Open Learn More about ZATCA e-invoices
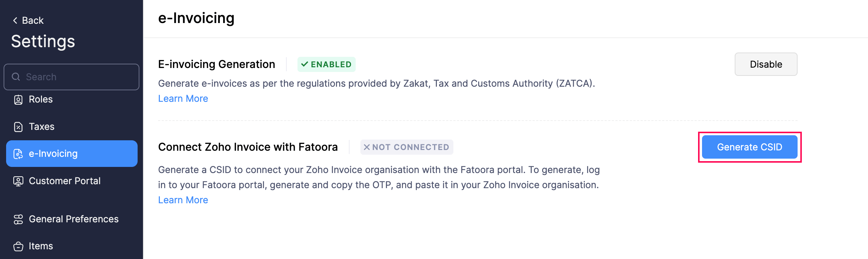This screenshot has height=259, width=868. coord(183,99)
